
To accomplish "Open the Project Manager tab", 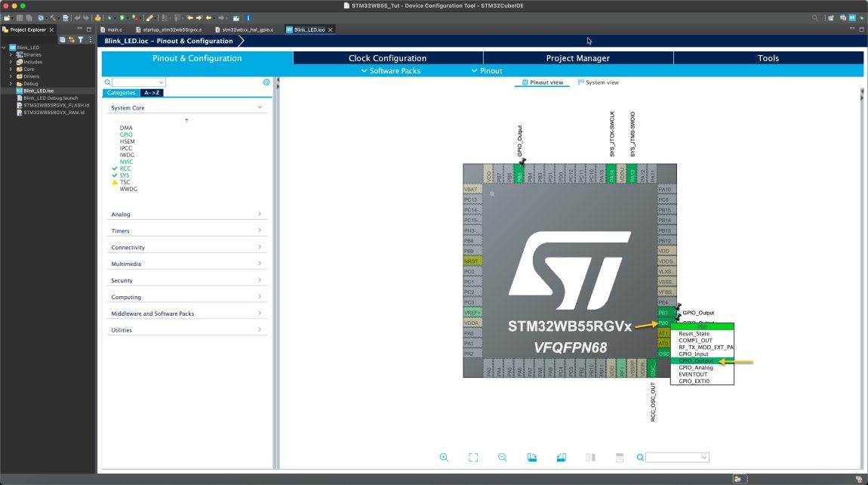I will pos(578,57).
